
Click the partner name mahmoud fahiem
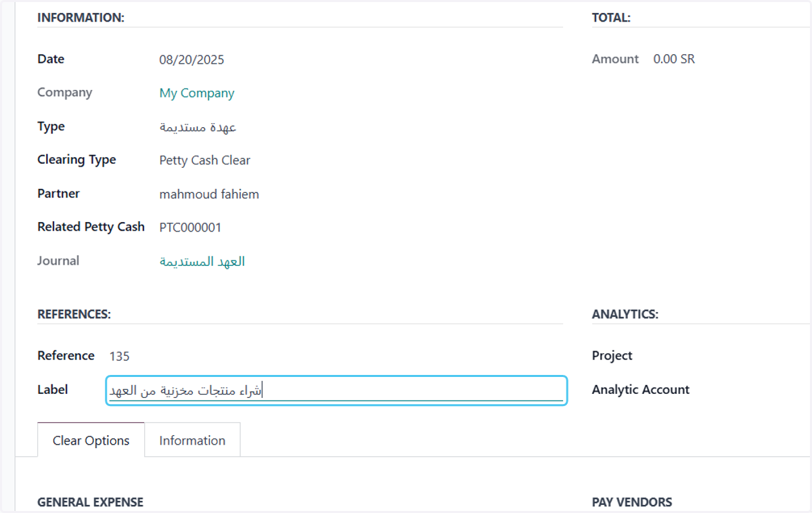click(209, 194)
